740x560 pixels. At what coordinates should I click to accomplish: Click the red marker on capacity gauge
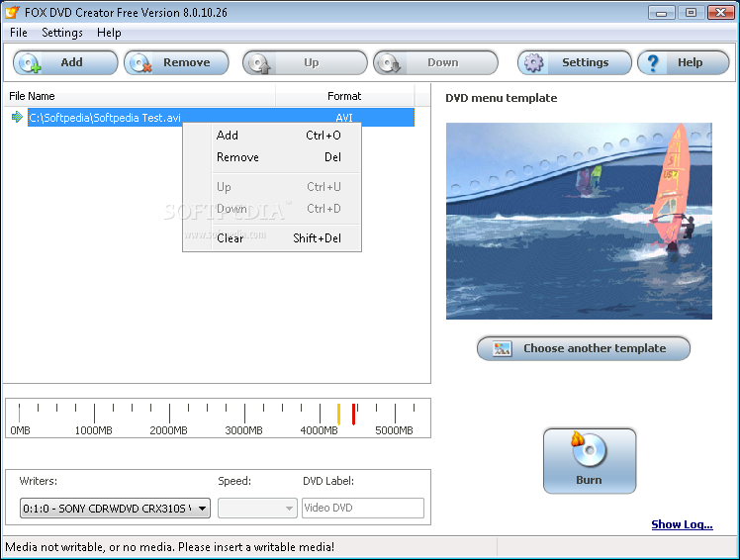(x=353, y=415)
